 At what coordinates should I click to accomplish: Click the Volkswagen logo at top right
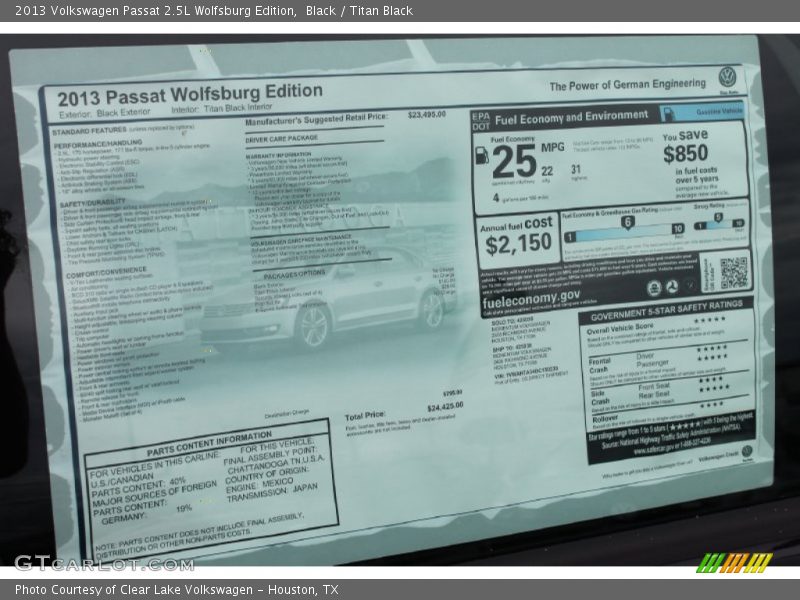[728, 78]
